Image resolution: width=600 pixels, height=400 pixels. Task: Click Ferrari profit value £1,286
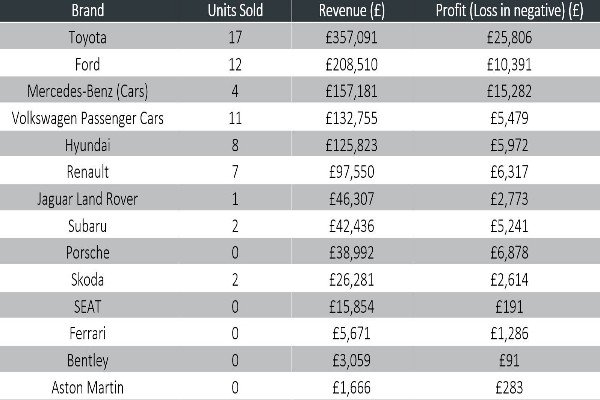click(509, 333)
